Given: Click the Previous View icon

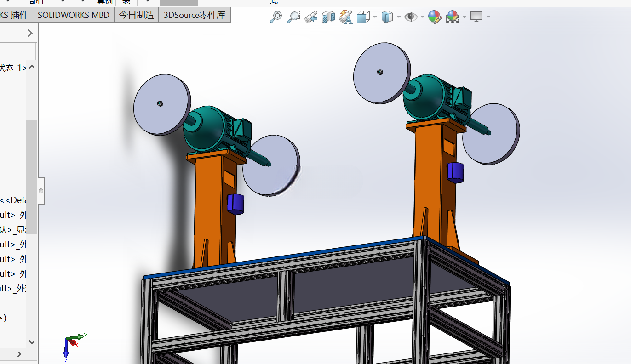Looking at the screenshot, I should (311, 17).
